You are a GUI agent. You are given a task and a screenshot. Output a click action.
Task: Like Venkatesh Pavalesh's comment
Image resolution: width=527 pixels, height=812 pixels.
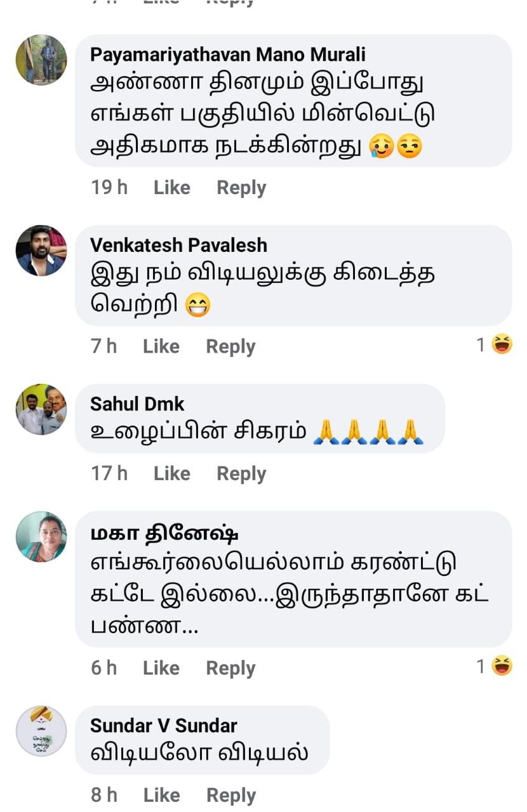(161, 346)
